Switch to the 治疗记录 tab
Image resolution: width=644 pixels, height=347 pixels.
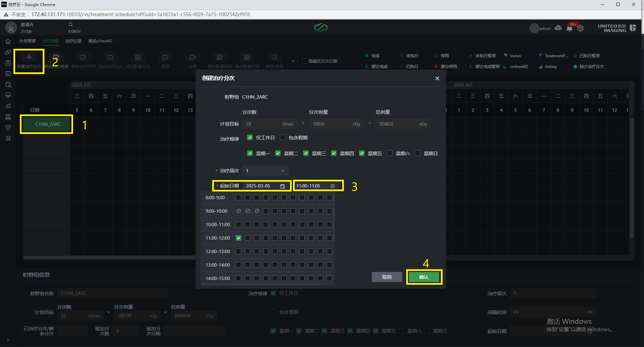73,41
